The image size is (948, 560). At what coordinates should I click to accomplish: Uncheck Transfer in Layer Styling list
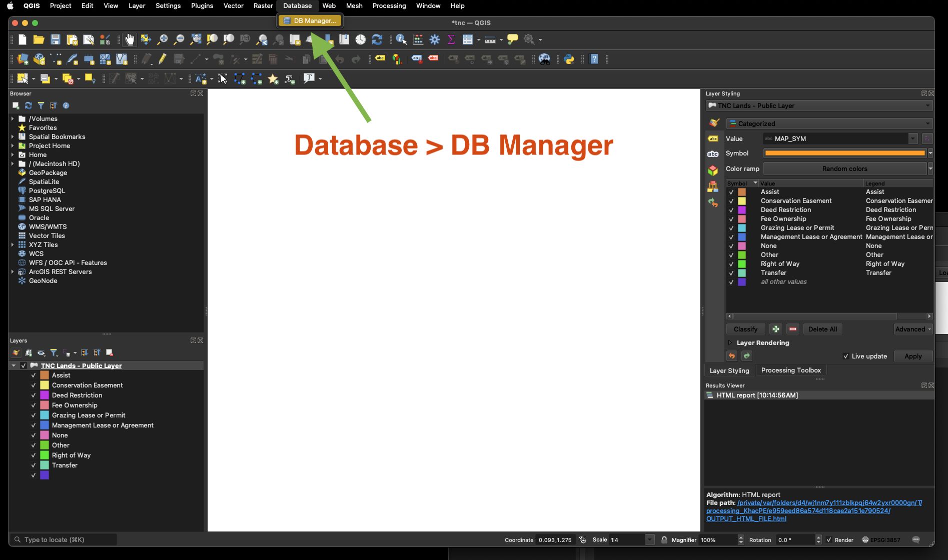[731, 273]
